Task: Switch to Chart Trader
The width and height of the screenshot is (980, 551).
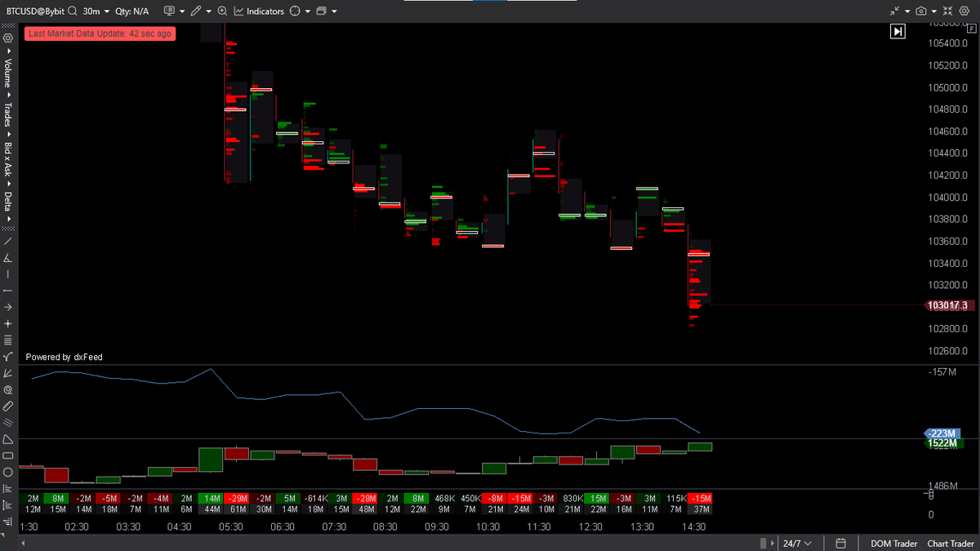Action: [x=950, y=543]
